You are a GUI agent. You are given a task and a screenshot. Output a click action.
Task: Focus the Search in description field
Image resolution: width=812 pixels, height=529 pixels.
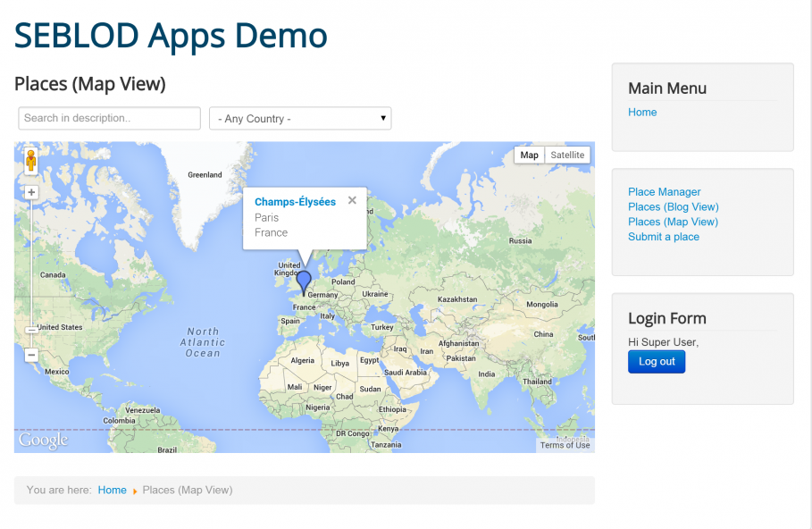109,118
